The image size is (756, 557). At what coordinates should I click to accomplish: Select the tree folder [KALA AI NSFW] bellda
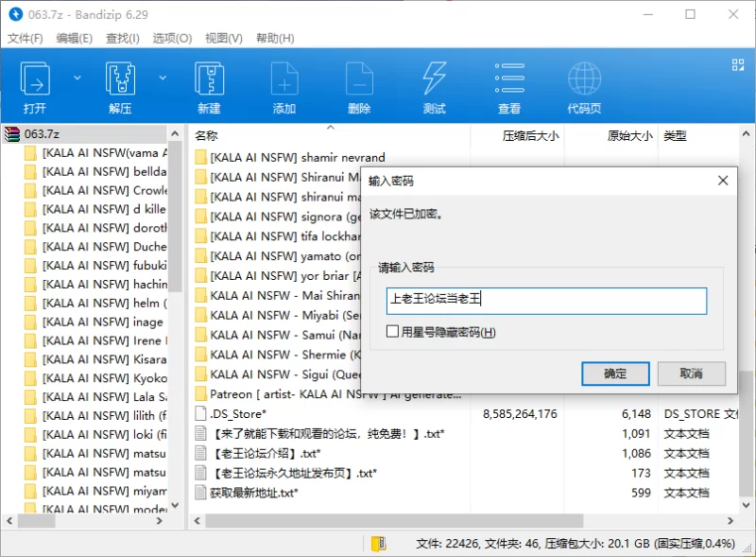[x=104, y=171]
